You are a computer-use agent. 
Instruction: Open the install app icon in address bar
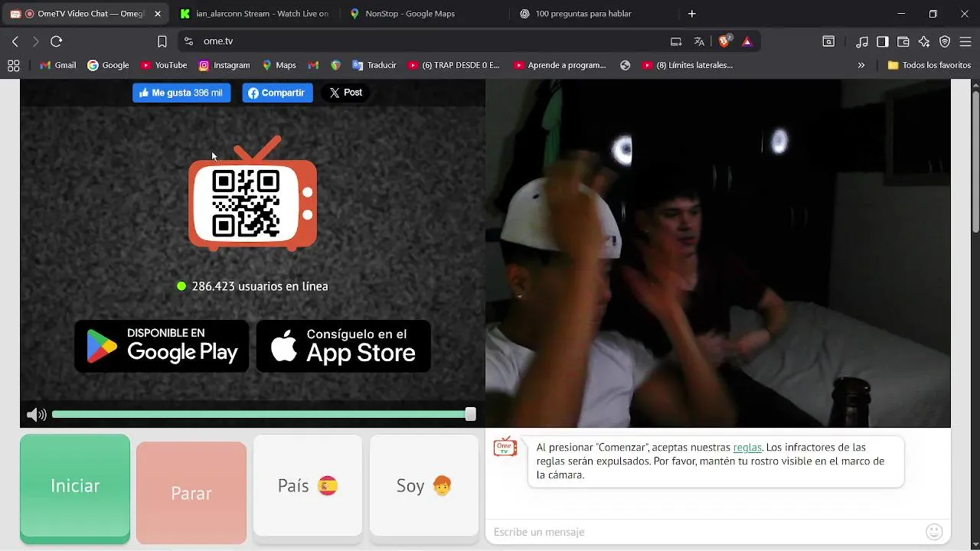tap(676, 41)
